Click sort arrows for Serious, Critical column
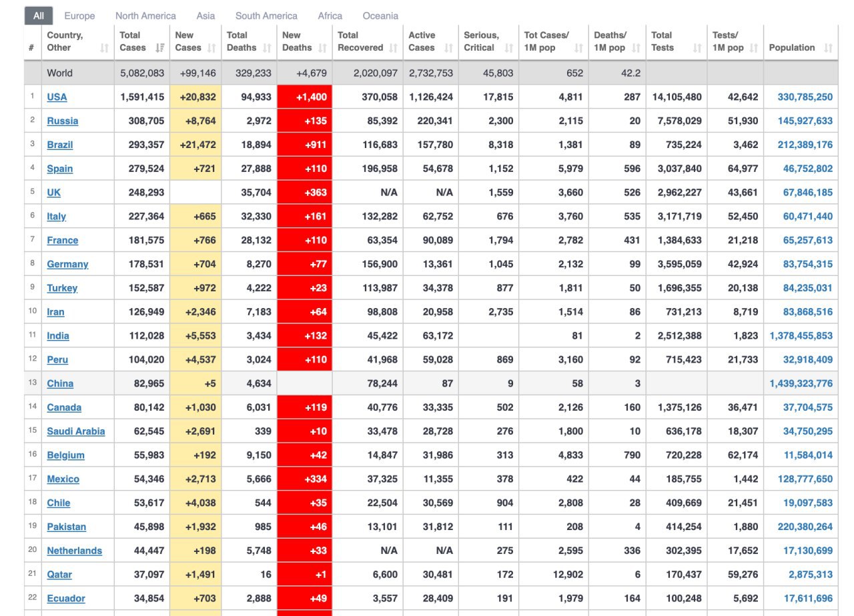Image resolution: width=854 pixels, height=616 pixels. tap(509, 48)
